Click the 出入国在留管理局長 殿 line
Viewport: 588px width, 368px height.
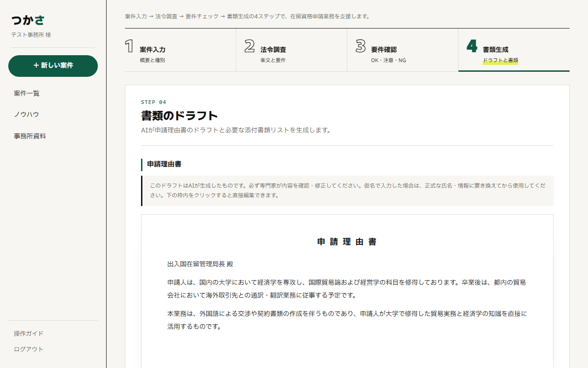[200, 264]
